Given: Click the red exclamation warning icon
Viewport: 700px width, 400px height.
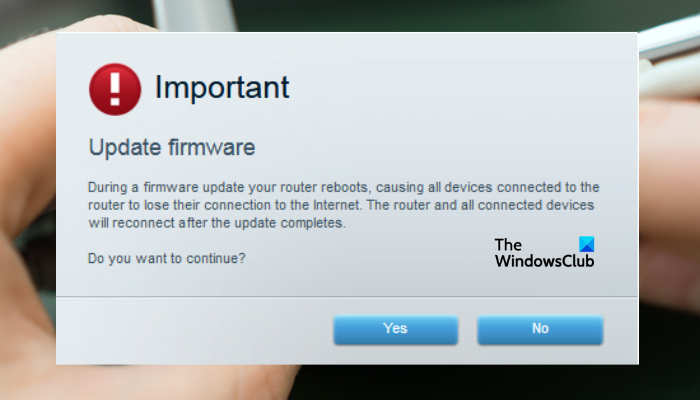Looking at the screenshot, I should click(x=116, y=89).
